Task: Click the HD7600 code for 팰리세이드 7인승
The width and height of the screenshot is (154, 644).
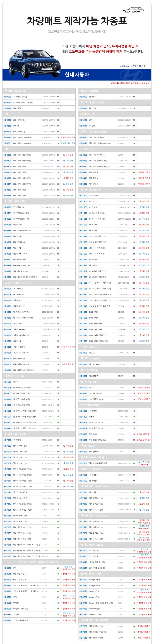Action: (83, 626)
